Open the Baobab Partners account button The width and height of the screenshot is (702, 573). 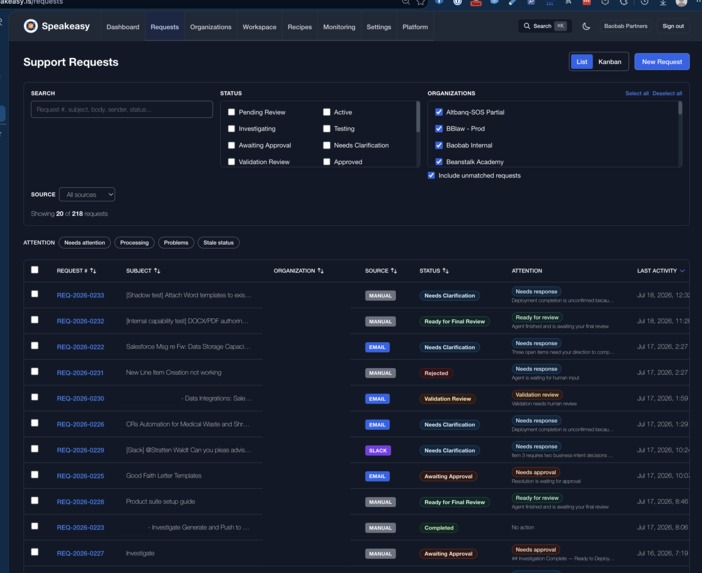coord(626,26)
